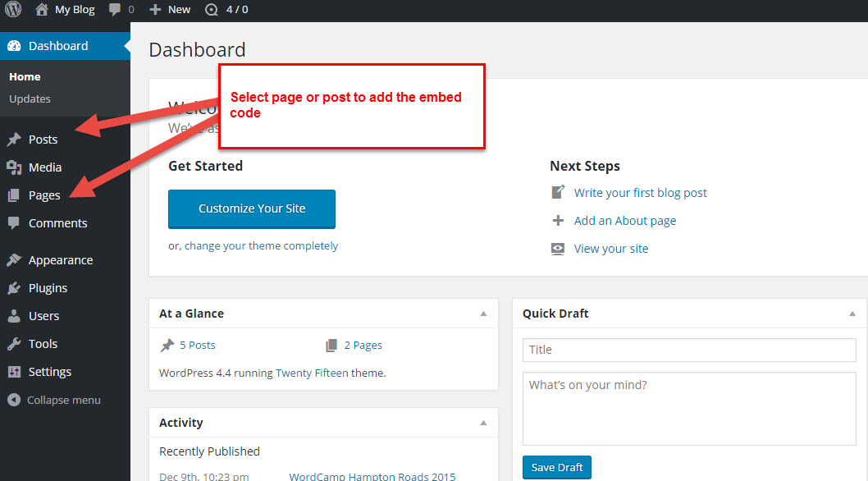The height and width of the screenshot is (481, 868).
Task: Click Customize Your Site button
Action: pyautogui.click(x=252, y=208)
